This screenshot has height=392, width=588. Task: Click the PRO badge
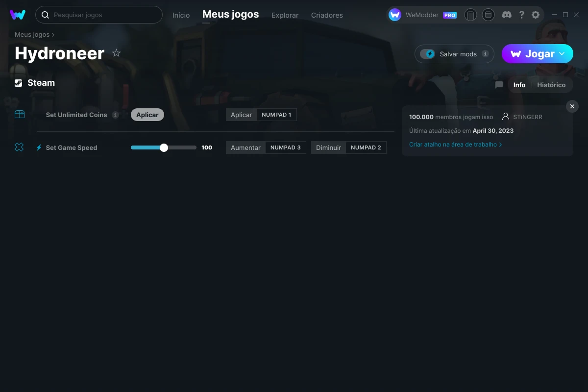pyautogui.click(x=450, y=15)
